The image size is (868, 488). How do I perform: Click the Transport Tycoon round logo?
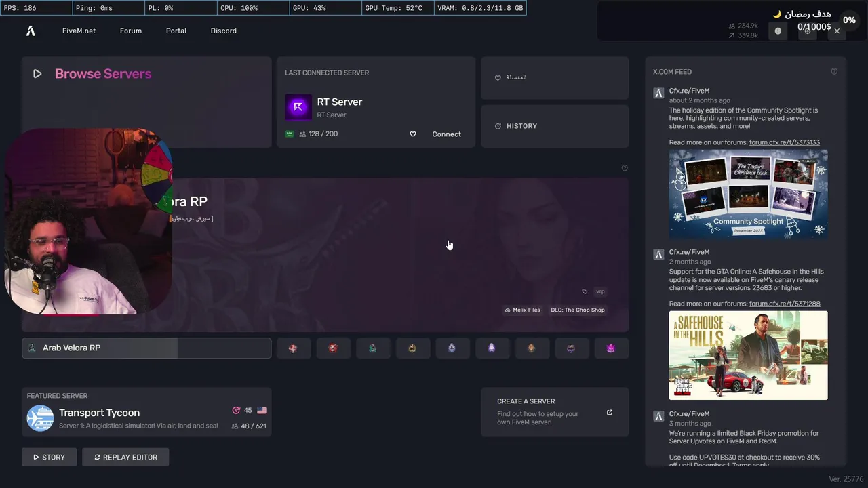[x=40, y=418]
